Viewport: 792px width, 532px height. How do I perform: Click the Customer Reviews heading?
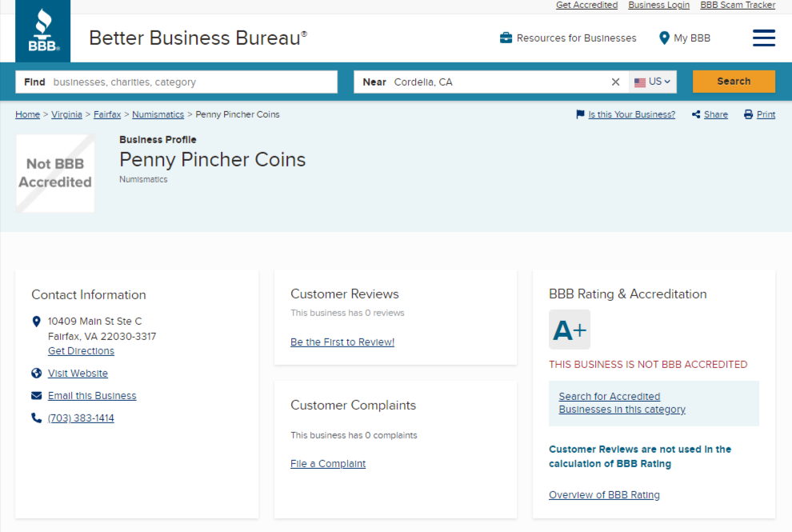(x=345, y=294)
